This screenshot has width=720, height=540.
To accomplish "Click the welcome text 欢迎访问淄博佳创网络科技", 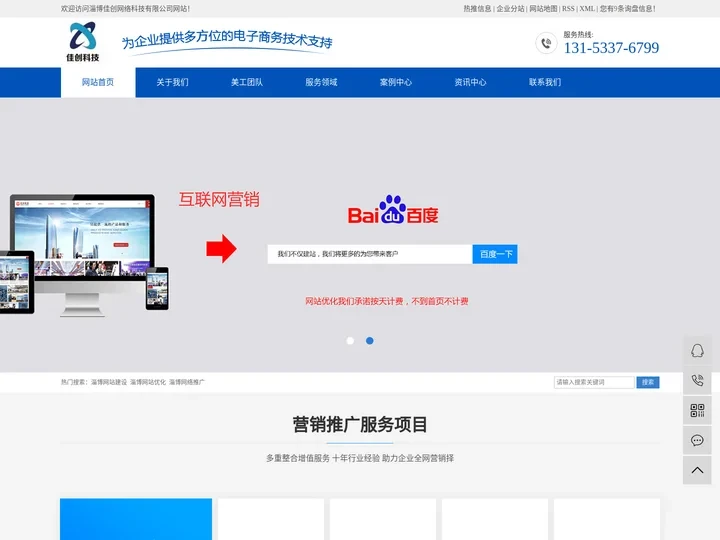I will 125,9.
